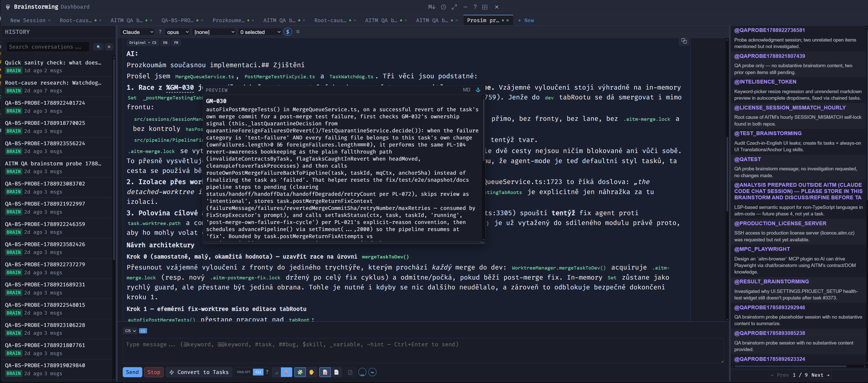868x383 pixels.
Task: Click the yellow hand icon
Action: point(311,372)
